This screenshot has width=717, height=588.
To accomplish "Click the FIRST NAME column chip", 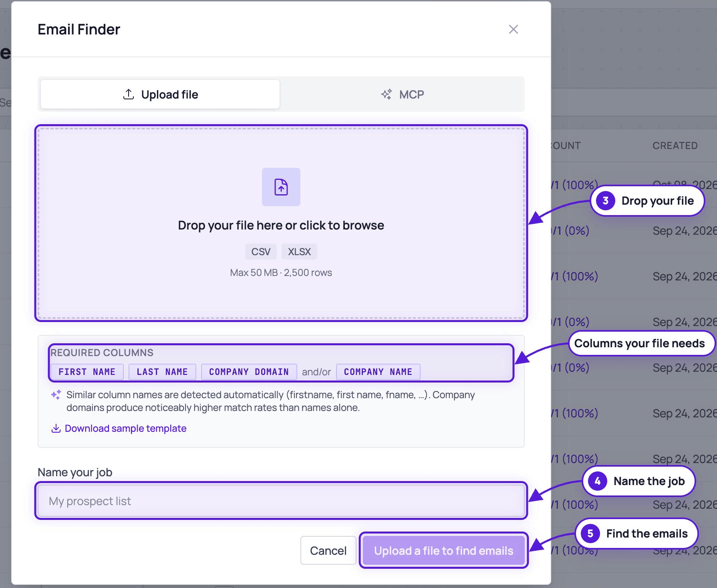I will tap(87, 372).
